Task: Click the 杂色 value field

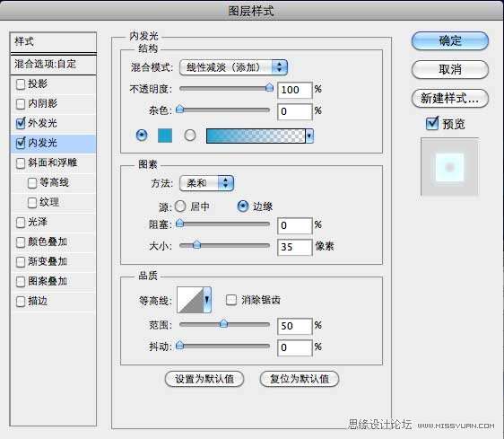Action: (295, 111)
